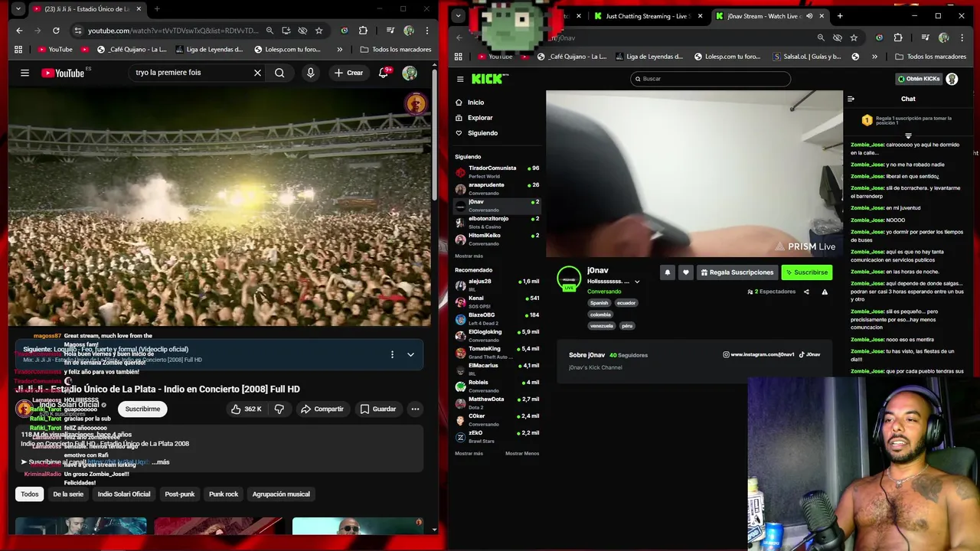
Task: Open TiradorComunista channel in sidebar
Action: tap(498, 172)
